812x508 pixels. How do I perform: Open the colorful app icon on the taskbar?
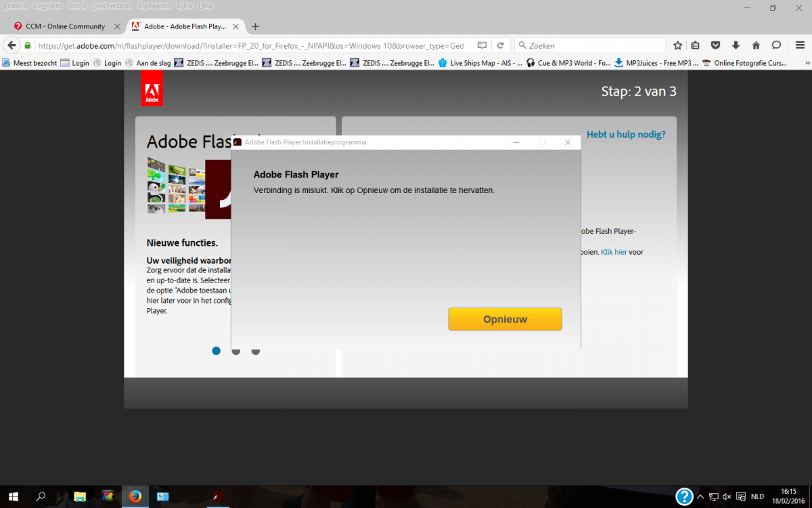107,496
